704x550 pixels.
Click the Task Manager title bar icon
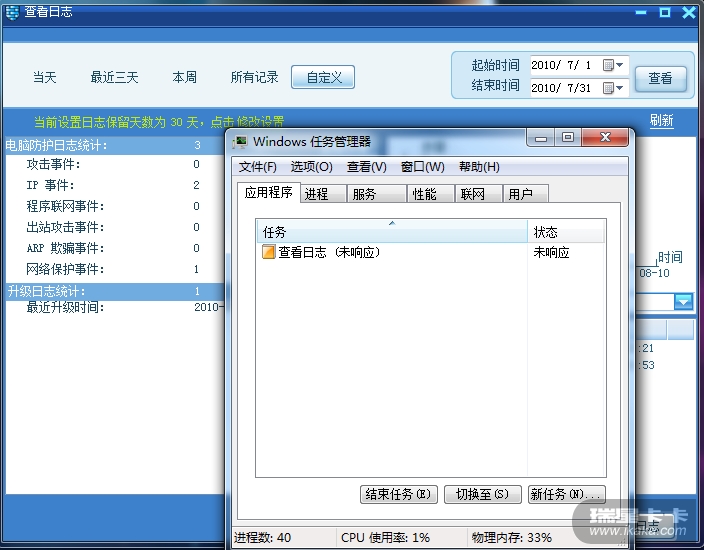tap(240, 142)
